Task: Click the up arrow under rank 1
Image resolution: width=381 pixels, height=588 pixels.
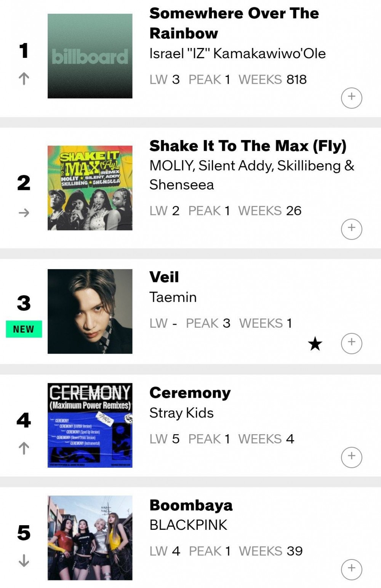Action: 24,79
